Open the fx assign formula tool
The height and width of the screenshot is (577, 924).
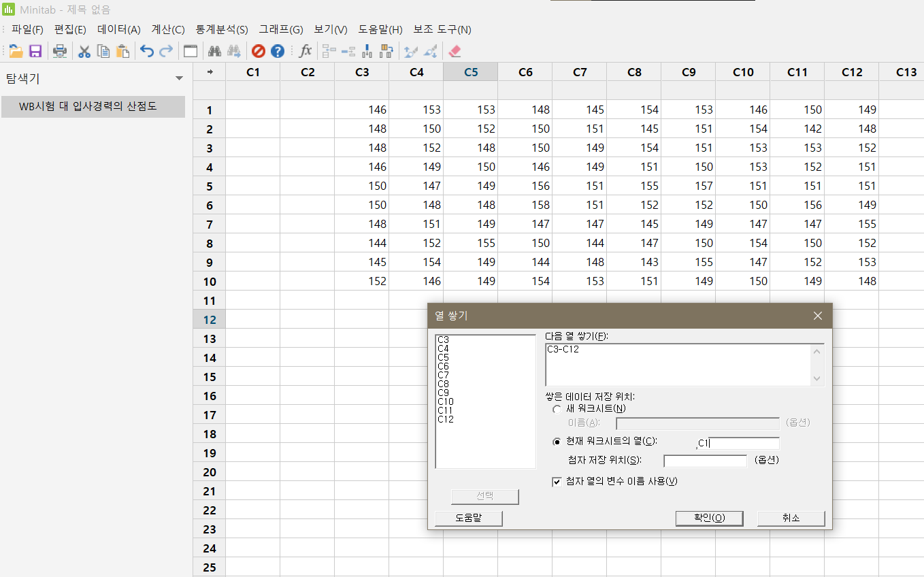[306, 51]
